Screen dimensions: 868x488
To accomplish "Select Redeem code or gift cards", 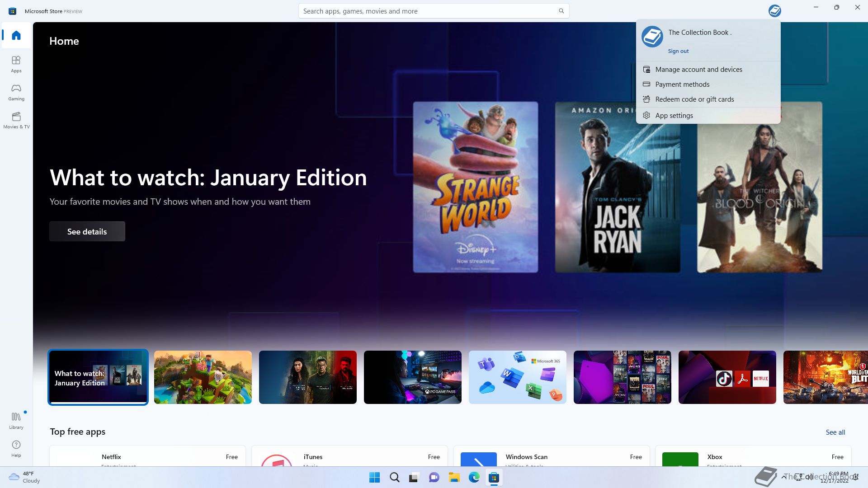I will [x=708, y=99].
